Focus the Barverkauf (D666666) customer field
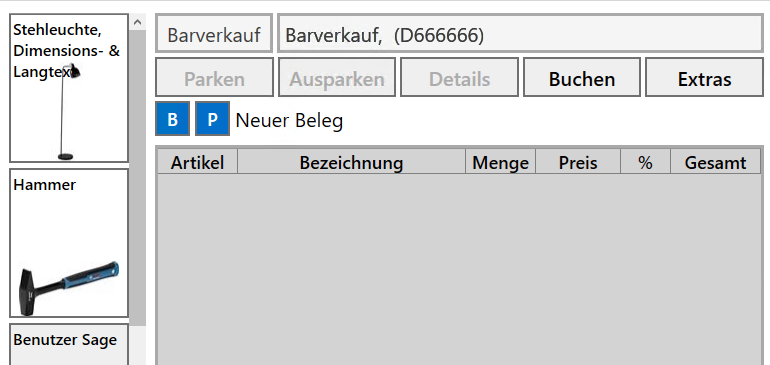Screen dimensions: 770x365 tap(520, 33)
